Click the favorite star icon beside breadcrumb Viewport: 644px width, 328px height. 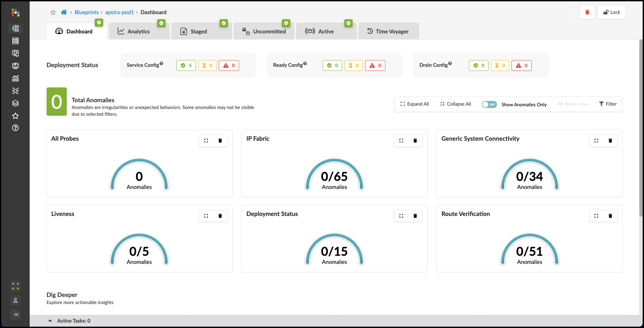coord(53,12)
